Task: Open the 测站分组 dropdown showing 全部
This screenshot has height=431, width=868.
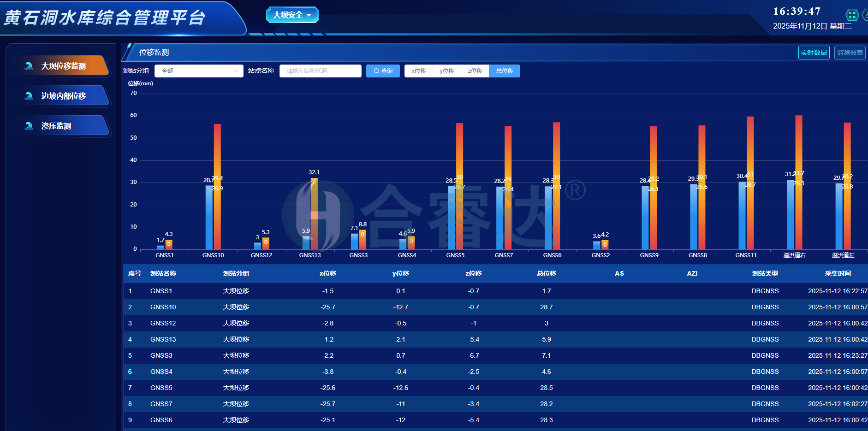Action: point(199,71)
